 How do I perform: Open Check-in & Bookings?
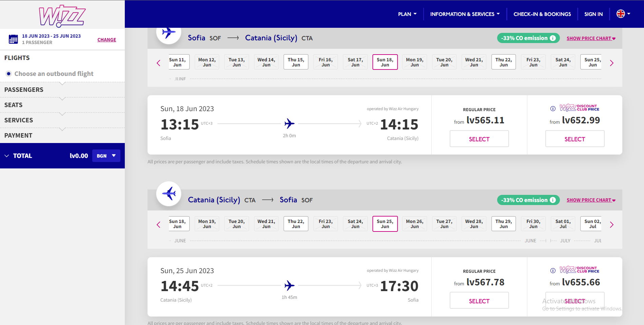542,14
